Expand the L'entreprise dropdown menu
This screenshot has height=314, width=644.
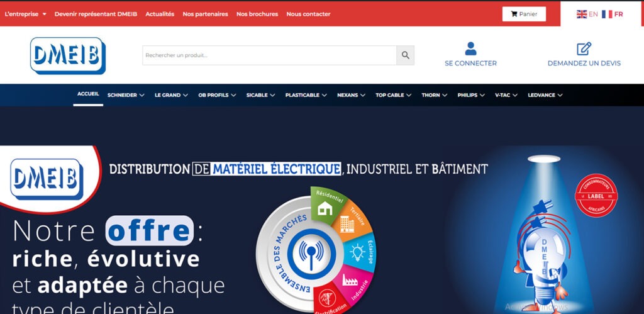pyautogui.click(x=26, y=14)
